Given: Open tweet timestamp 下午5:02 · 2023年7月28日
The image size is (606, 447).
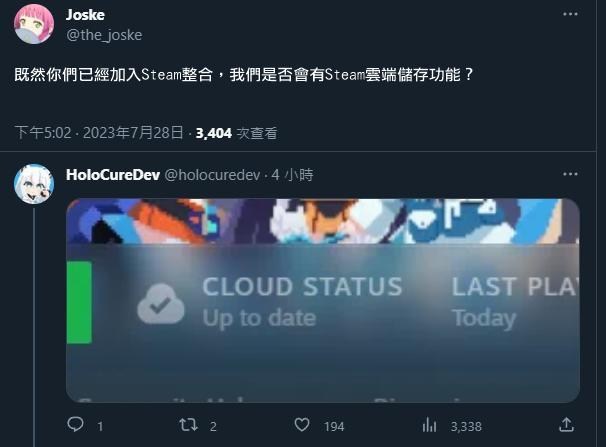Looking at the screenshot, I should pos(99,133).
